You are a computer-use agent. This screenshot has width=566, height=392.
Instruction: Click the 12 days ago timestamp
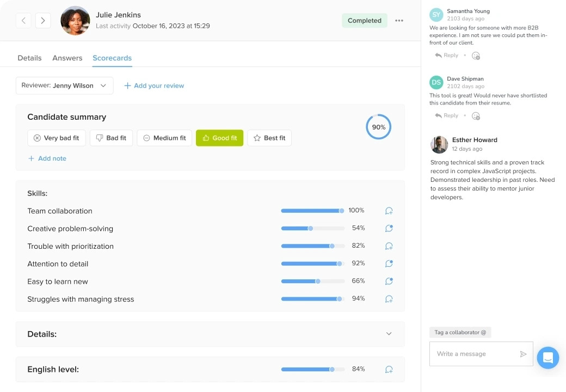(467, 149)
